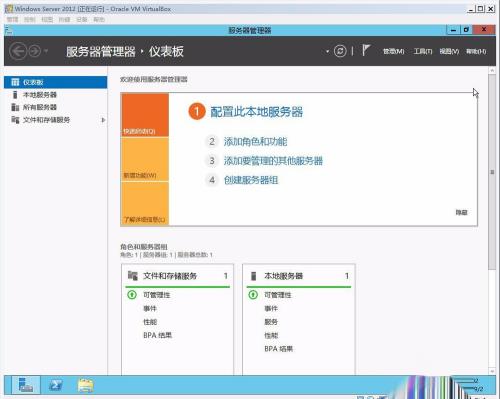Click 性能 in the 文件和存储服务 tile
500x399 pixels.
(150, 322)
